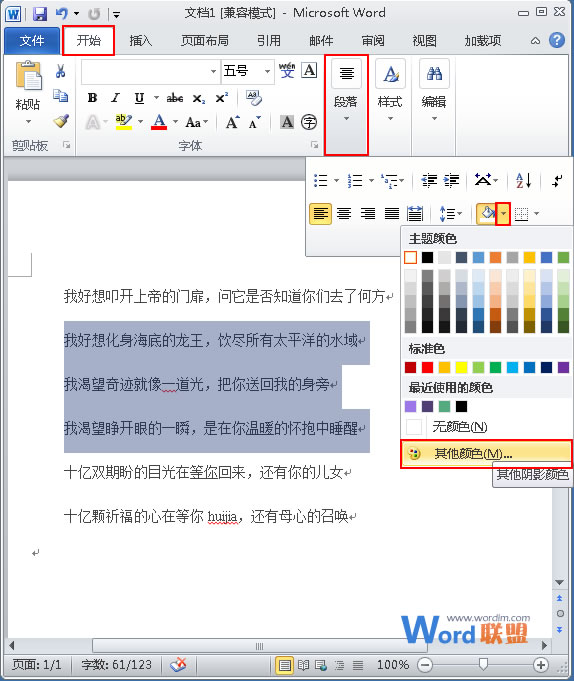Click the Shrink Font icon

coord(255,122)
